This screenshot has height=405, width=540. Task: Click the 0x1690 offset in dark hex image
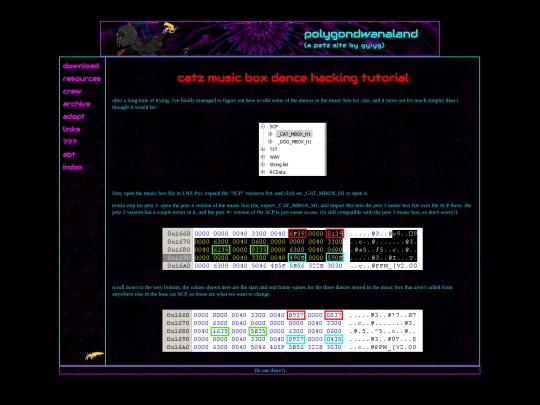178,258
